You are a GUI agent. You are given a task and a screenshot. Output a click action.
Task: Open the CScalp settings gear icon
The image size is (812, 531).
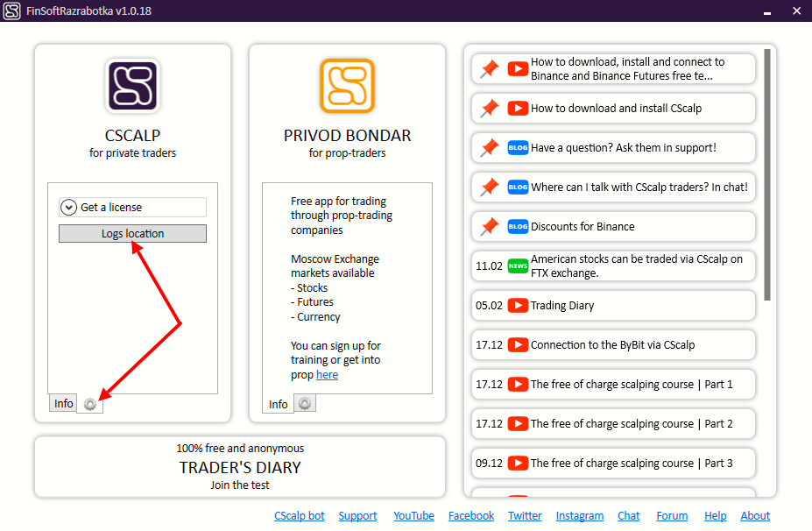coord(90,404)
